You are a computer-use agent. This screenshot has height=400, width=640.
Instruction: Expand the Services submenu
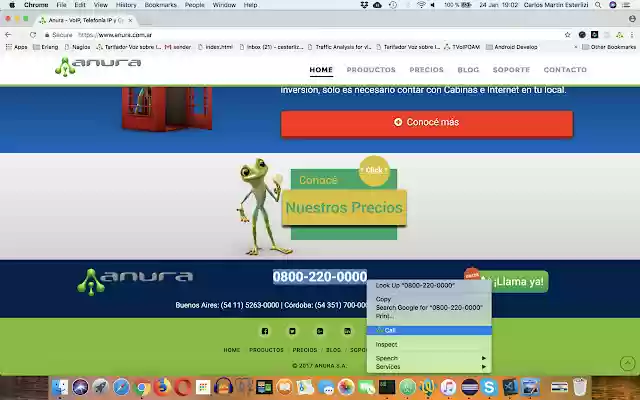(429, 367)
